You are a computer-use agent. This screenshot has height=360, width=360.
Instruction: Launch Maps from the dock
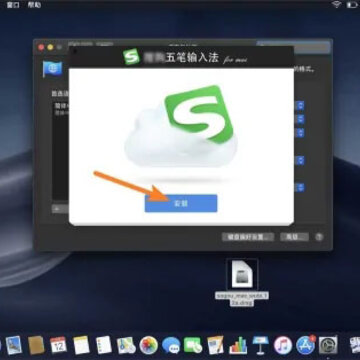[126, 345]
